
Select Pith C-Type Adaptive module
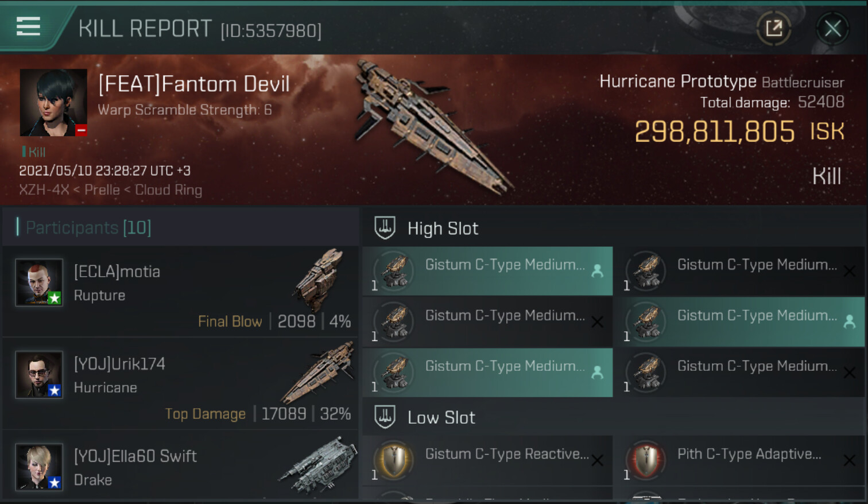click(739, 460)
